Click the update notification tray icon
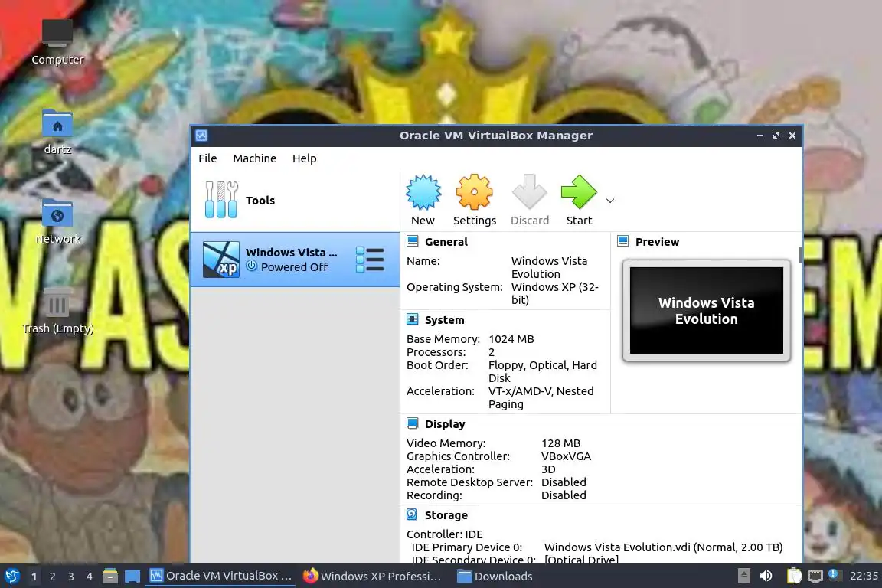 834,574
